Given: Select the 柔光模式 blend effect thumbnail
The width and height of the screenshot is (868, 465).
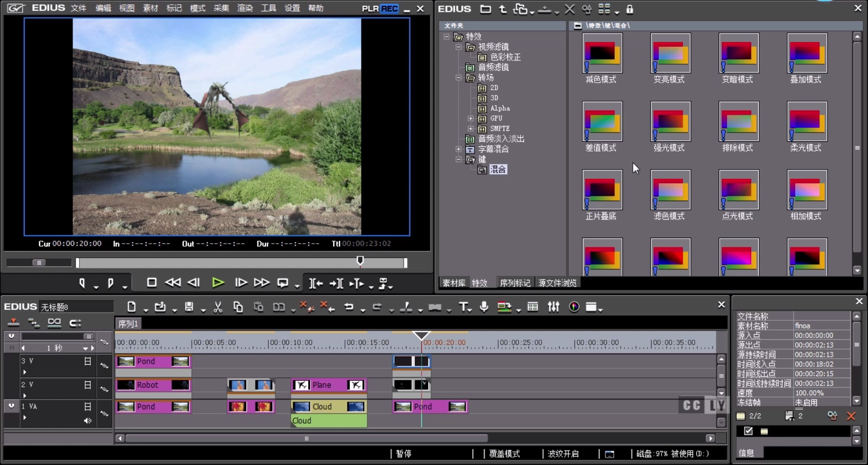Looking at the screenshot, I should pos(806,122).
